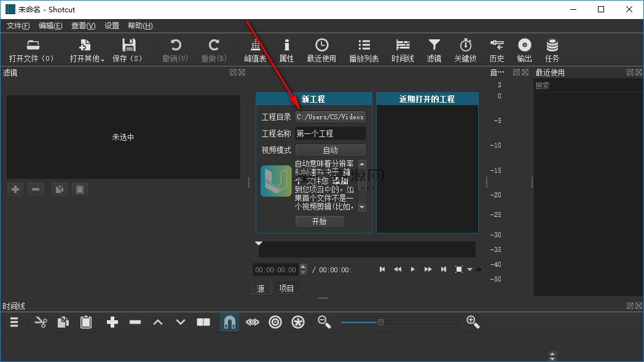Split at playhead icon
The width and height of the screenshot is (644, 362).
[x=203, y=323]
